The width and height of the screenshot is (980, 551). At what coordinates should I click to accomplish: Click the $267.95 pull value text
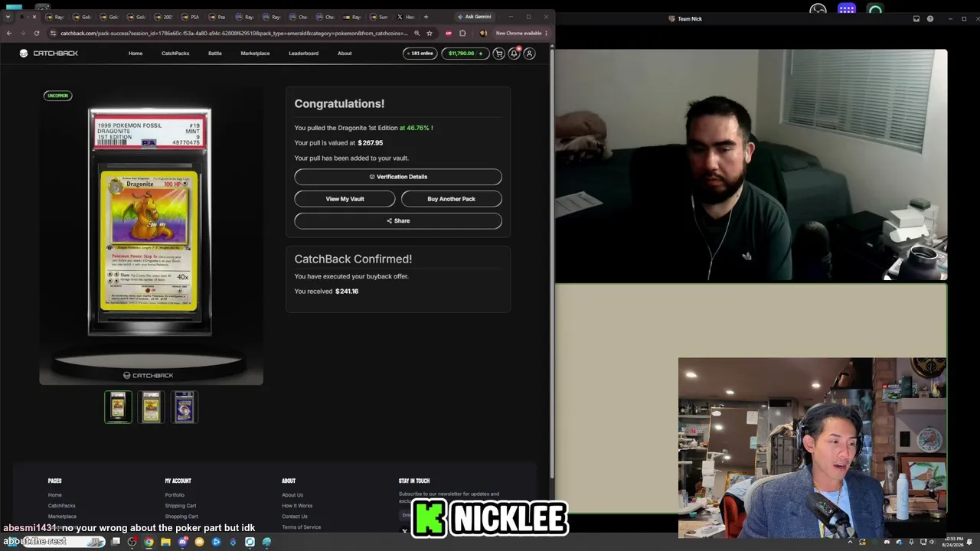(x=370, y=143)
